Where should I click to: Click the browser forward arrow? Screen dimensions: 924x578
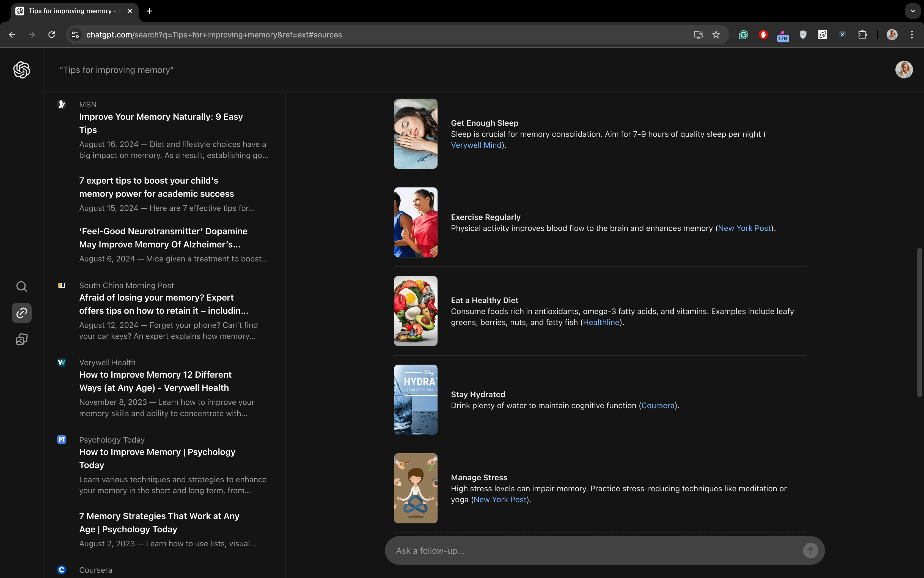(32, 35)
